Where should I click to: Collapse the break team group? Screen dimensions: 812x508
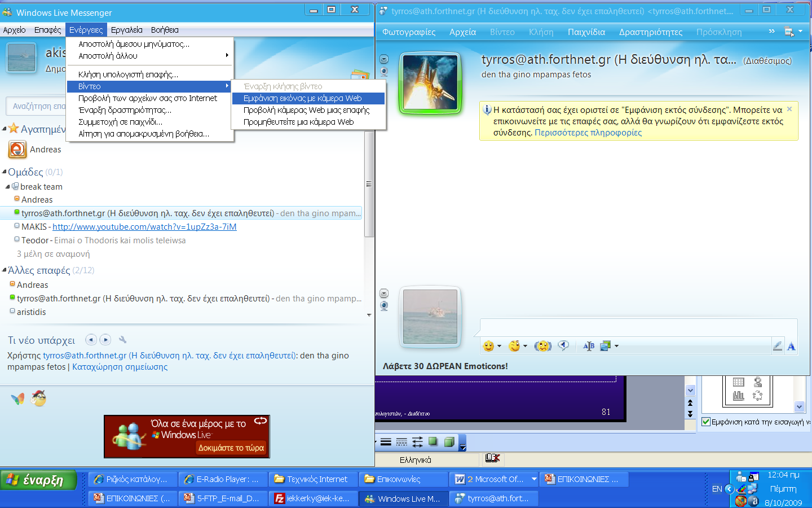8,187
